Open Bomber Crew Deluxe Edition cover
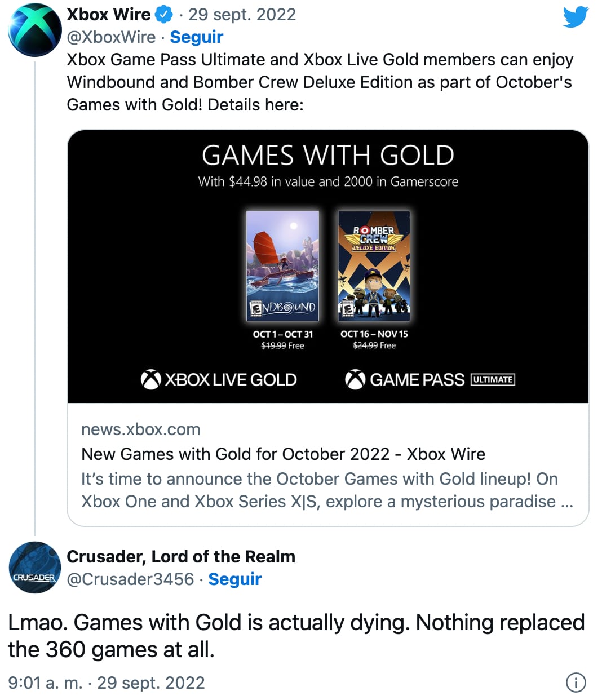 click(374, 265)
